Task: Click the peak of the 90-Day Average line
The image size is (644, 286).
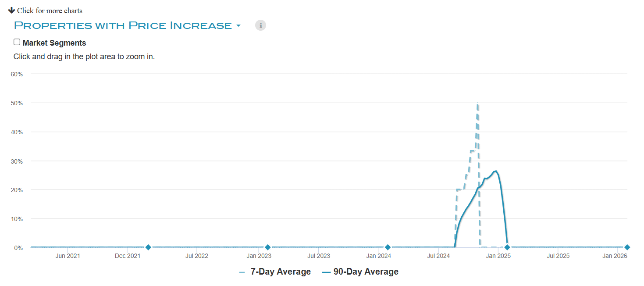Action: coord(495,171)
